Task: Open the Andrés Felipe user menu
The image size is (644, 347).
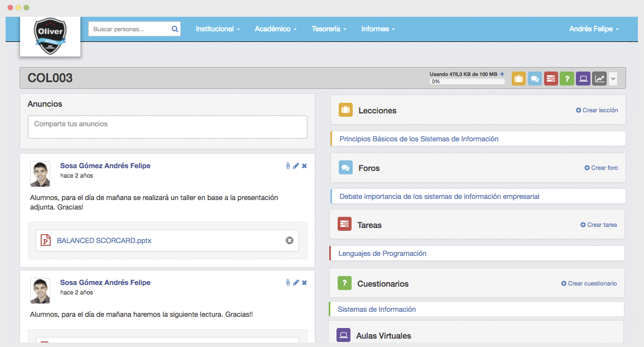Action: click(x=594, y=29)
